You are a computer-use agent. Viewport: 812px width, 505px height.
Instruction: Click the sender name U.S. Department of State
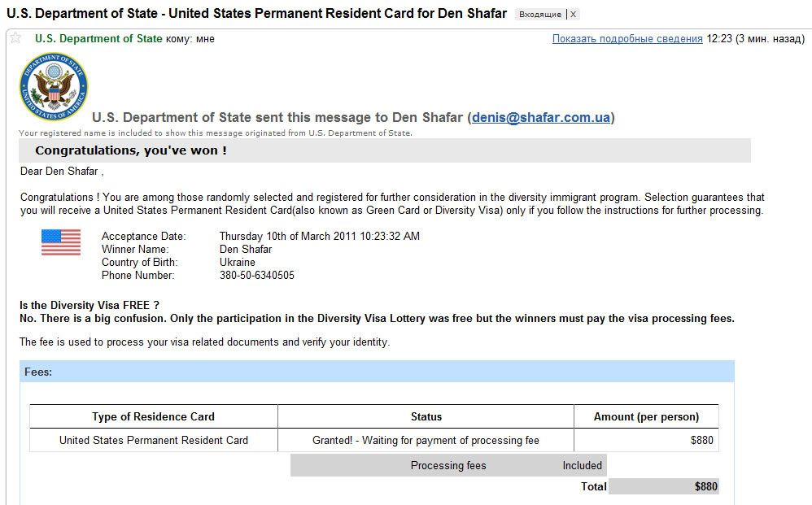click(98, 39)
